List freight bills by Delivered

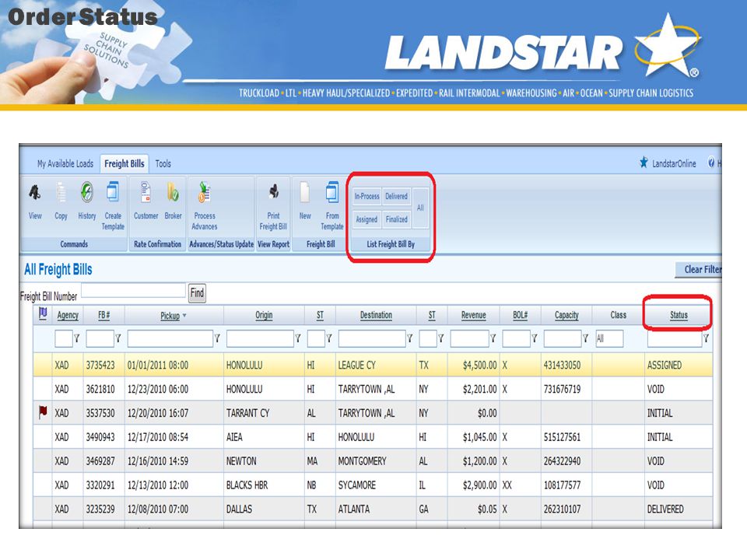click(396, 196)
